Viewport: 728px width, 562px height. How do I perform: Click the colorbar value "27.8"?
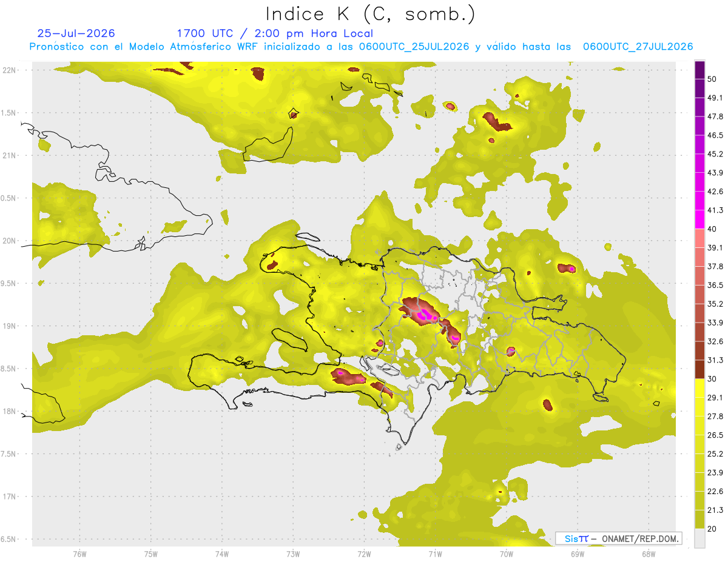click(x=715, y=416)
